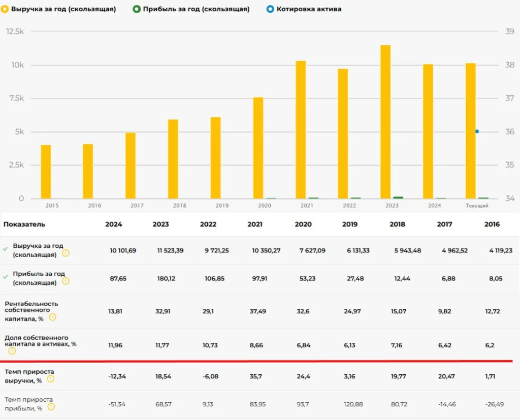Click info icon beside Выручка за год row

tap(66, 253)
